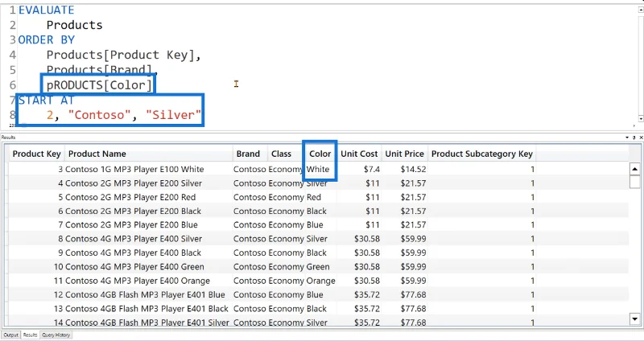Click pRODUCTS[Color] in the query editor
The image size is (644, 341).
[x=99, y=85]
